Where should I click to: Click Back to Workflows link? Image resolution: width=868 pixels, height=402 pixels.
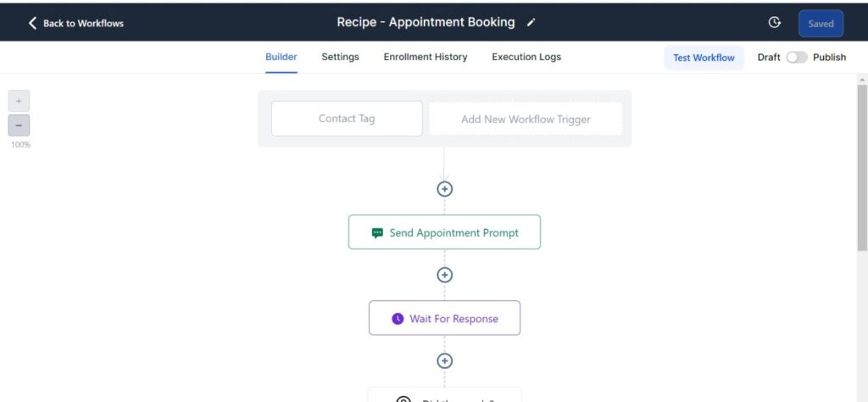coord(83,24)
